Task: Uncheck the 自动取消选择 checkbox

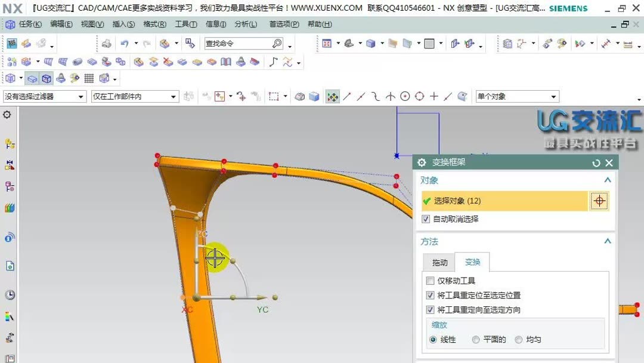Action: pos(426,219)
